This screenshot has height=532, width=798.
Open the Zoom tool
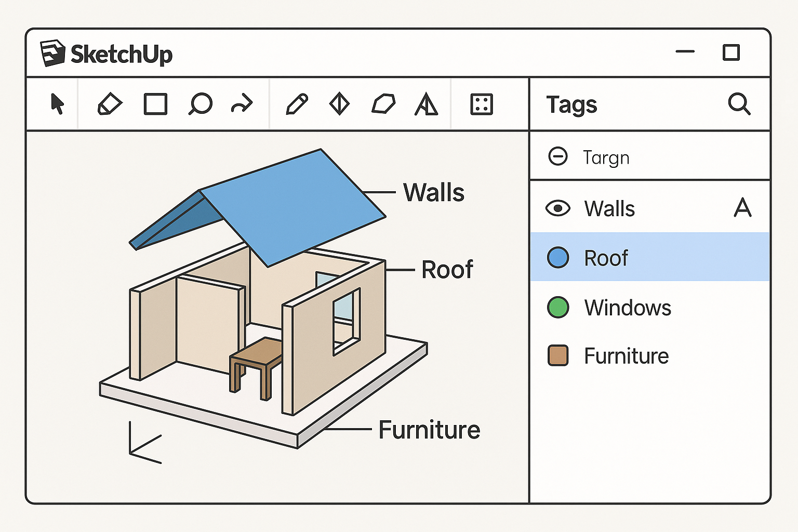[x=200, y=104]
